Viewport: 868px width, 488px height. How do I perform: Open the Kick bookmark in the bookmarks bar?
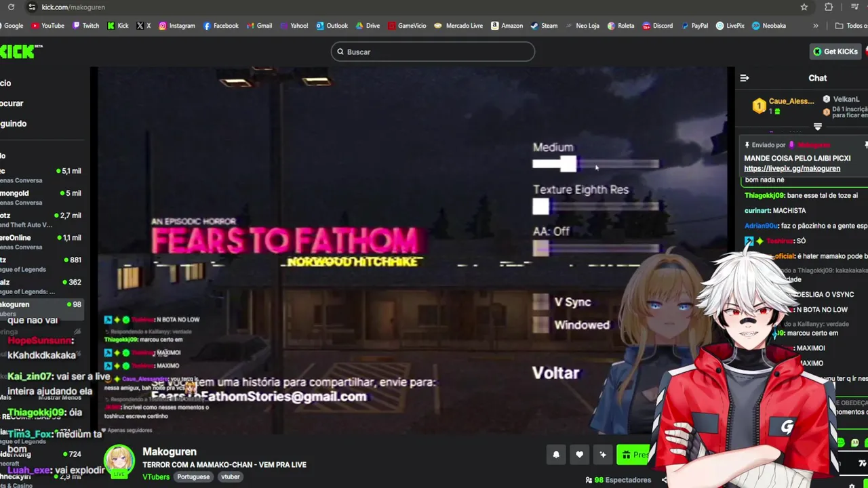[x=117, y=26]
